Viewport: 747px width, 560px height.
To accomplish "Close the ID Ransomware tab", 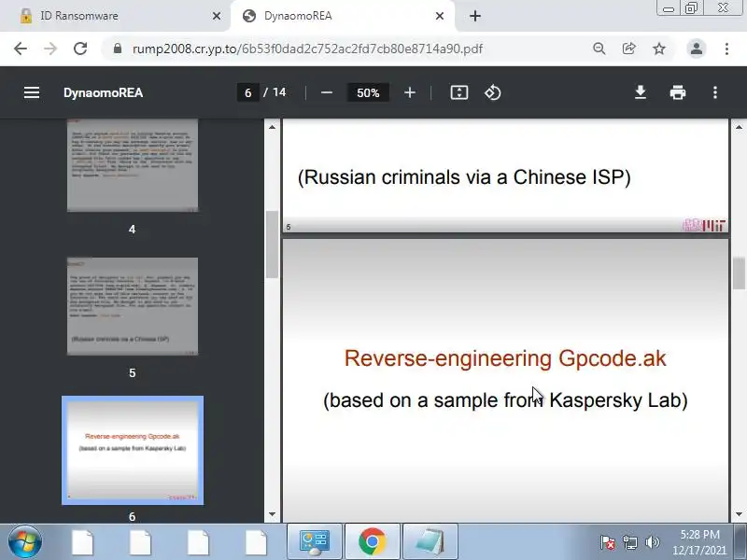I will tap(217, 16).
